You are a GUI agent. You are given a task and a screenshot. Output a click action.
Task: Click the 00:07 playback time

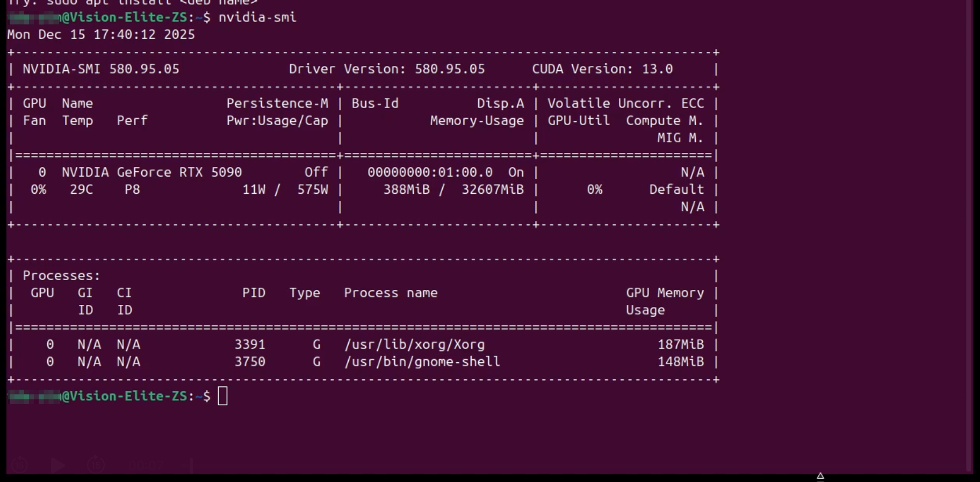point(146,466)
